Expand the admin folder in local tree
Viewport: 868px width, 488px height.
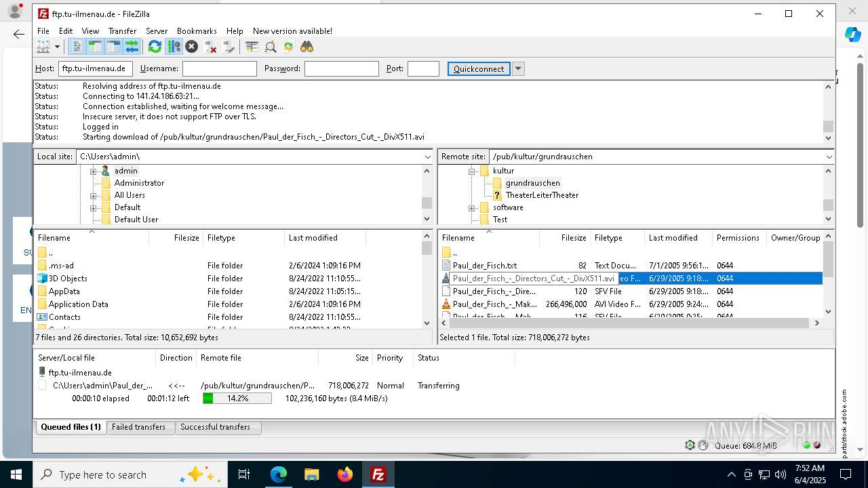(x=94, y=171)
